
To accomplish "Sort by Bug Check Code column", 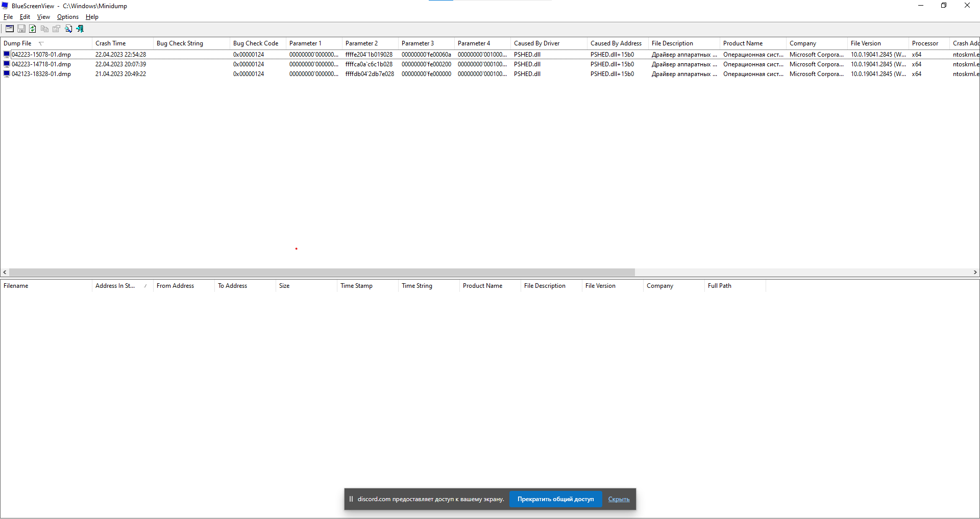I will click(258, 43).
